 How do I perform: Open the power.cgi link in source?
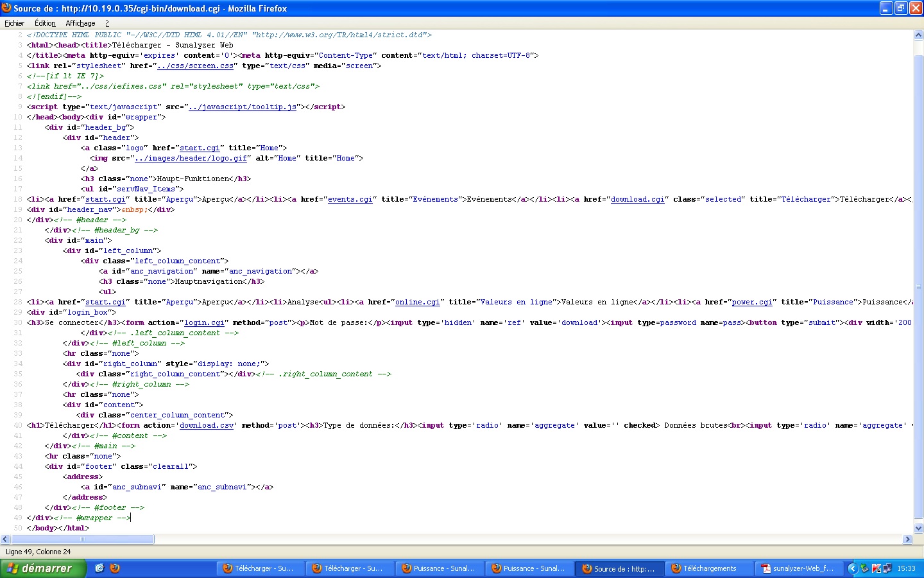tap(751, 302)
